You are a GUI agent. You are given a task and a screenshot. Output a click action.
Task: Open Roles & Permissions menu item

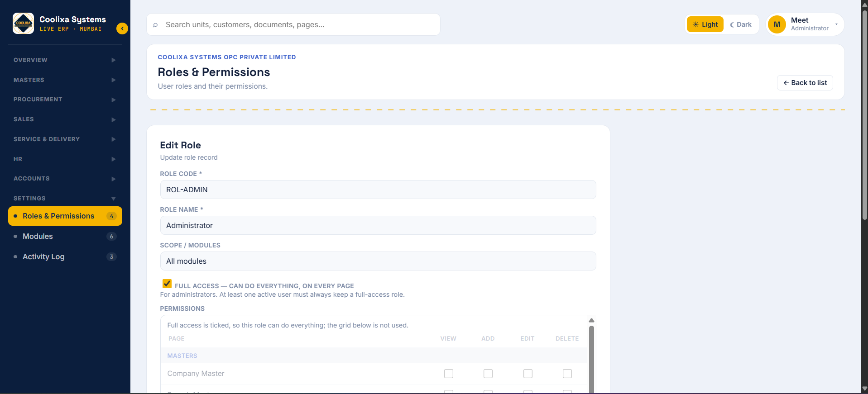pyautogui.click(x=65, y=216)
